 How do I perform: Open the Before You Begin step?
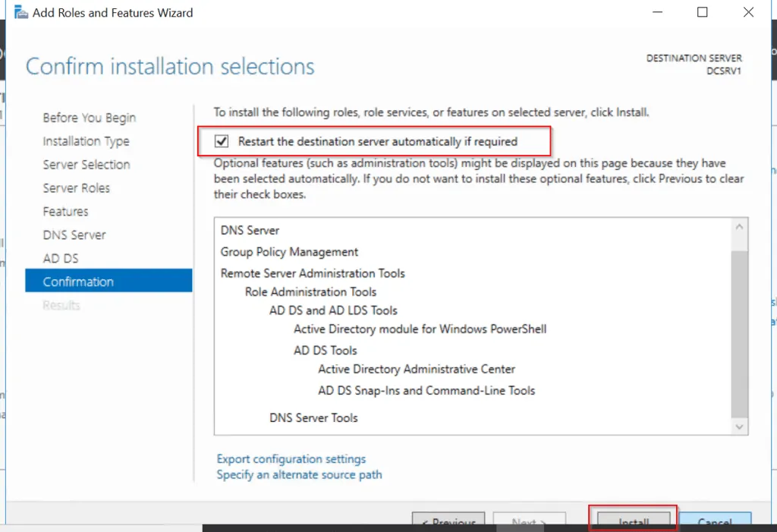(x=90, y=118)
